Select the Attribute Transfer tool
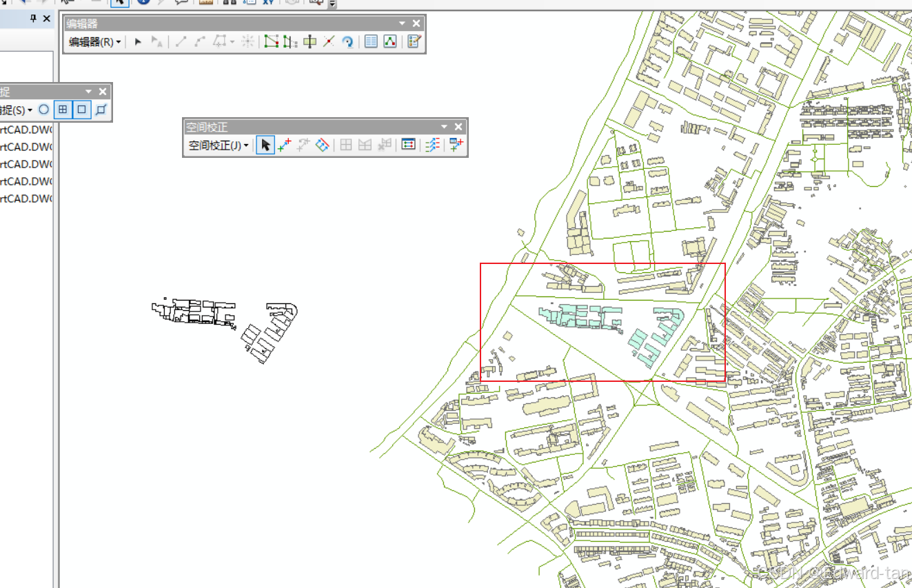912x588 pixels. tap(456, 145)
